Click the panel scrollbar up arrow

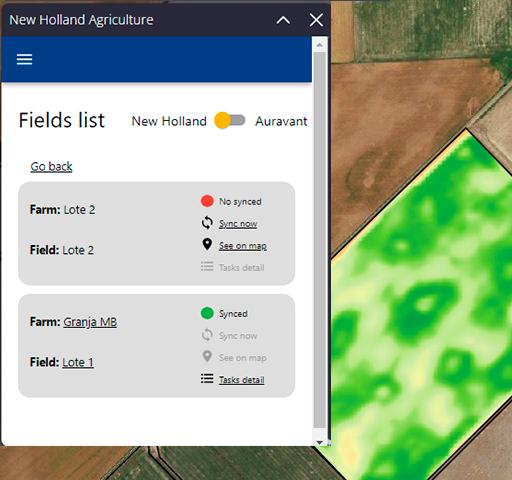(x=319, y=45)
